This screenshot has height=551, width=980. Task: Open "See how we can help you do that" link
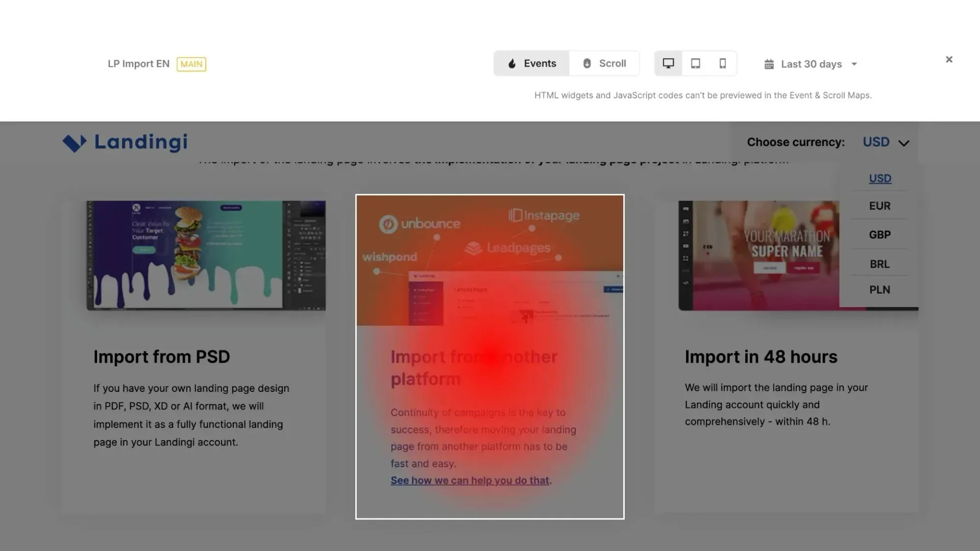coord(470,481)
